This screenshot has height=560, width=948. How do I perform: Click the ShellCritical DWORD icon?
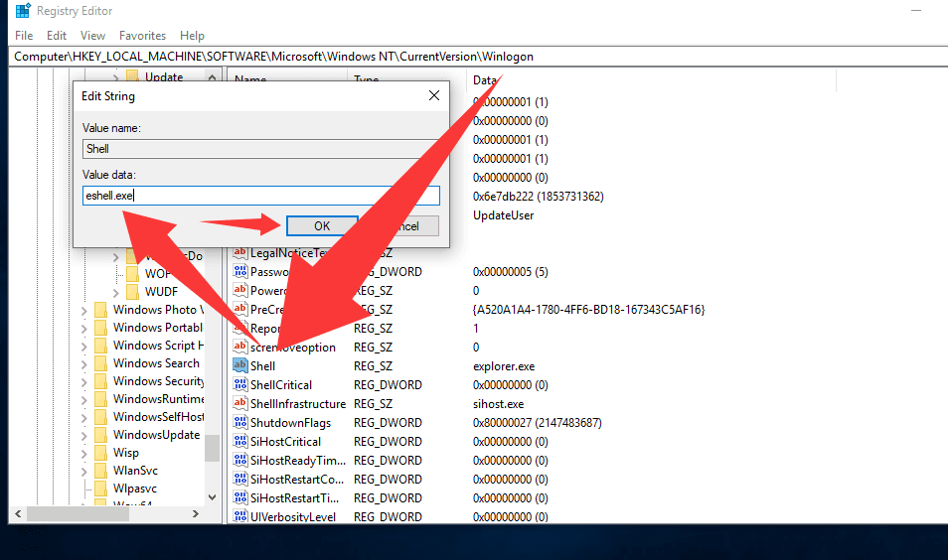click(x=240, y=384)
